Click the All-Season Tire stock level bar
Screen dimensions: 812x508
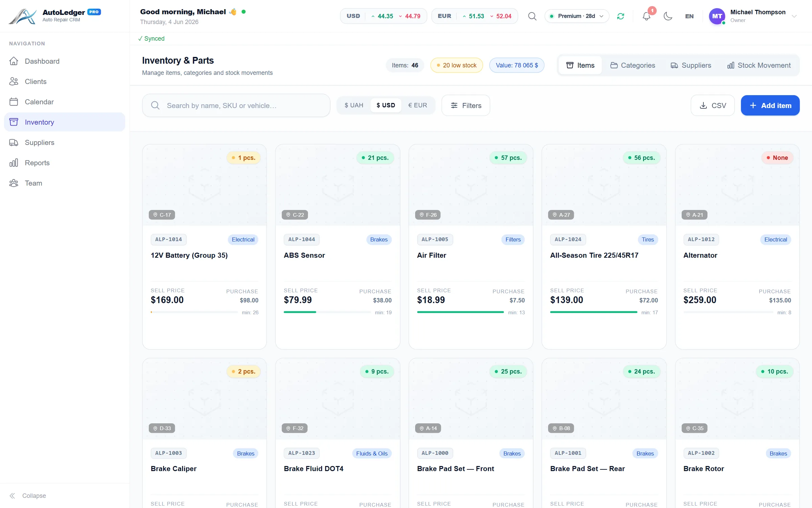[x=594, y=312]
